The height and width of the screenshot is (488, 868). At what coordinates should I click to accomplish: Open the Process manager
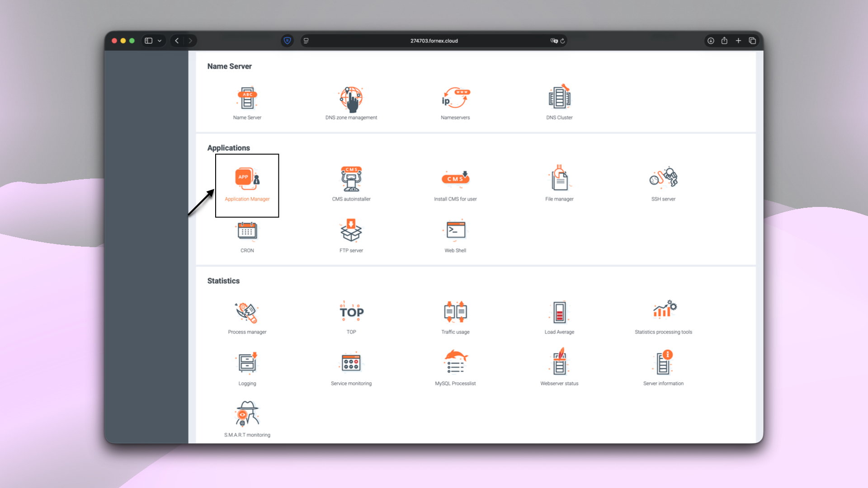(247, 316)
